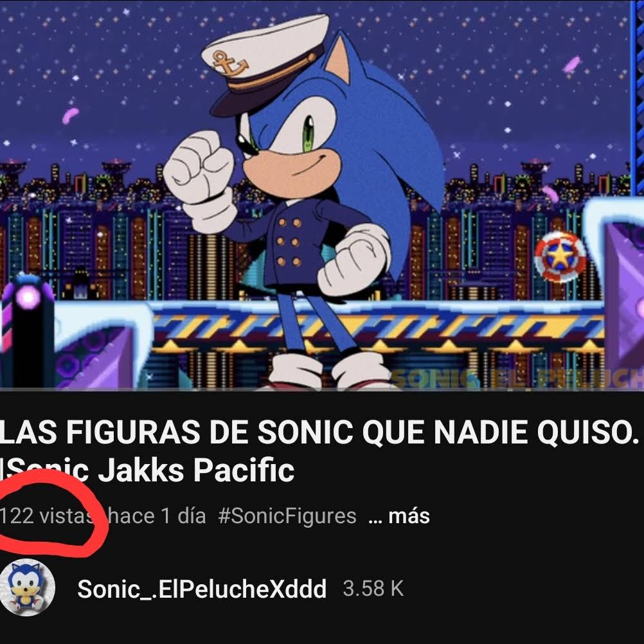The width and height of the screenshot is (644, 644).
Task: Click Sonic's green eye in the video
Action: [x=308, y=132]
